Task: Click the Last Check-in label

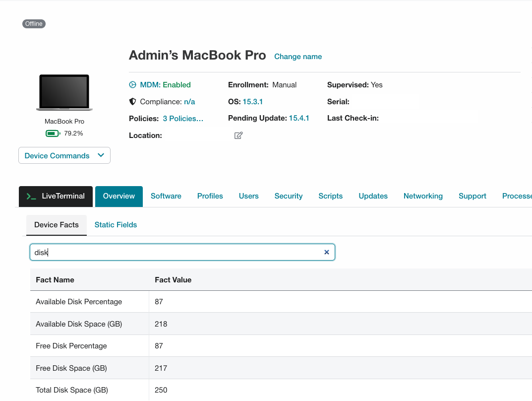Action: pos(353,118)
